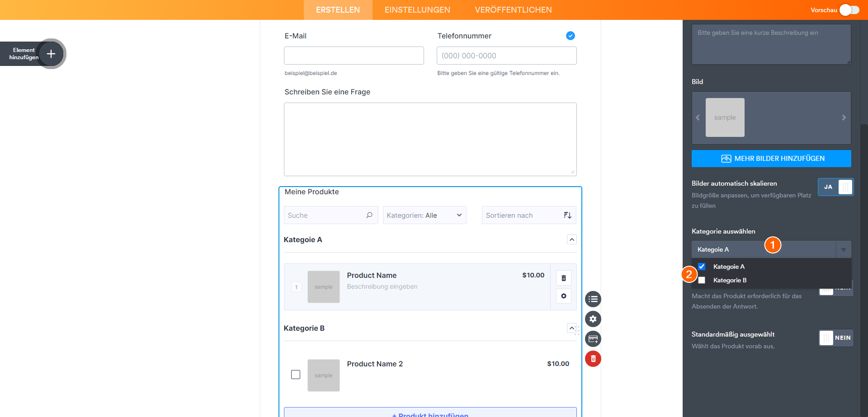
Task: Go to next image in Bild carousel
Action: click(844, 117)
